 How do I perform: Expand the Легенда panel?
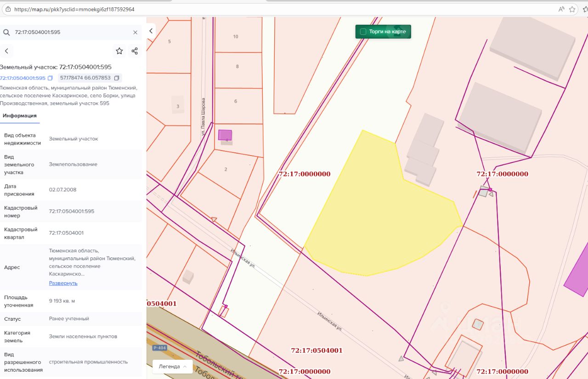click(172, 367)
